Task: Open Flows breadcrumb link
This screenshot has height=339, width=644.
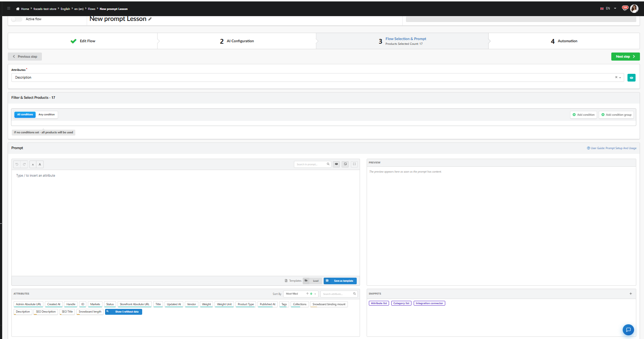Action: (91, 9)
